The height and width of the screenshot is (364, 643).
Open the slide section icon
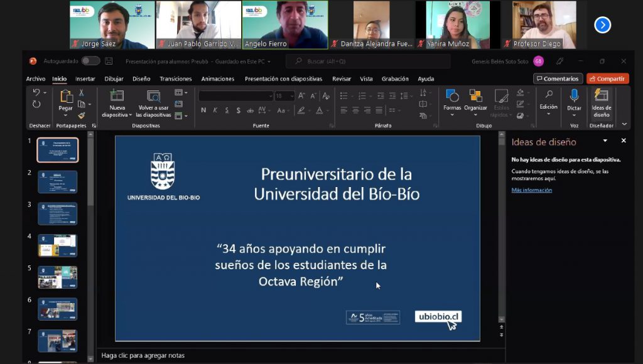click(x=178, y=115)
